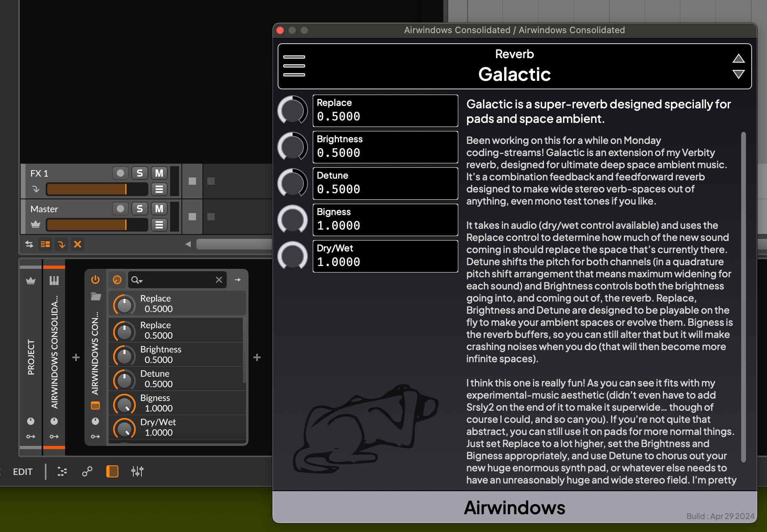The height and width of the screenshot is (532, 767).
Task: Open Master track list menu icon
Action: [159, 225]
